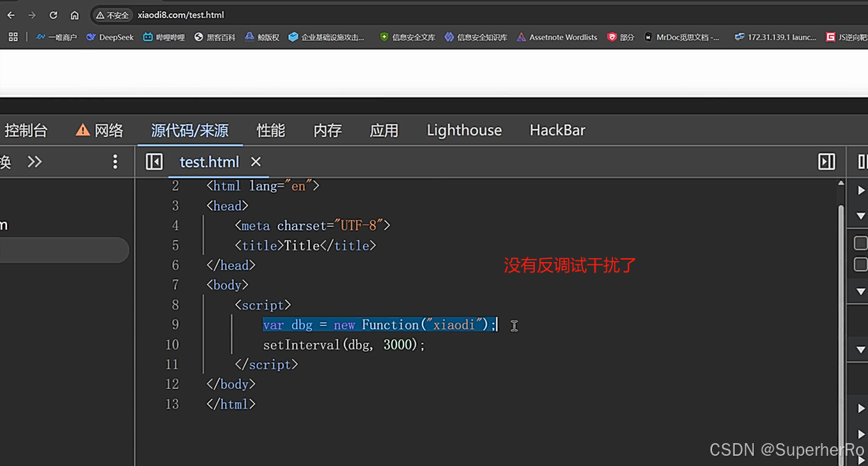The width and height of the screenshot is (868, 466).
Task: Set breakpoint on line number 10
Action: click(172, 345)
